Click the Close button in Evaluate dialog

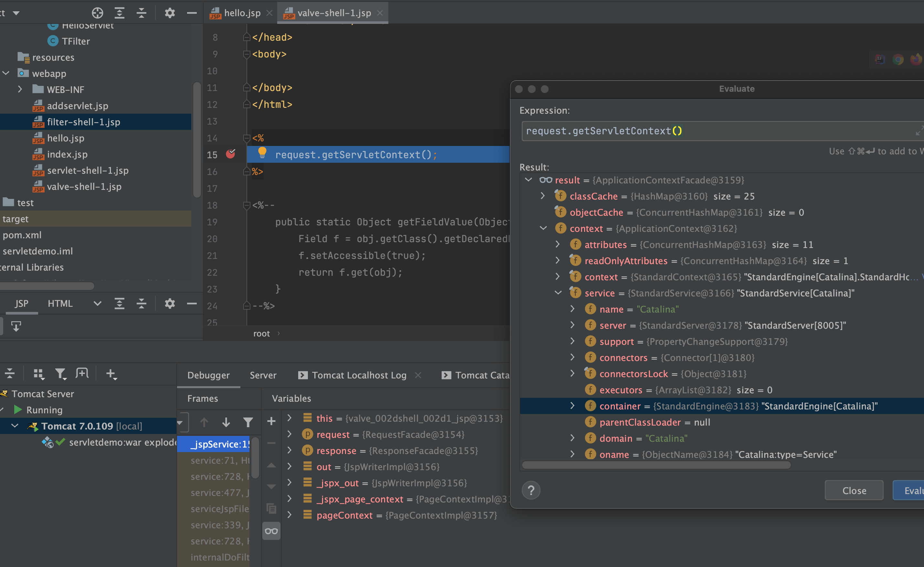(854, 490)
